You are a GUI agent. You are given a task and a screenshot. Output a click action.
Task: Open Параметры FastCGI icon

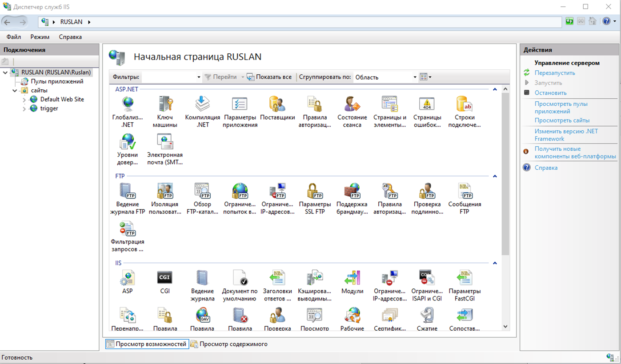465,279
